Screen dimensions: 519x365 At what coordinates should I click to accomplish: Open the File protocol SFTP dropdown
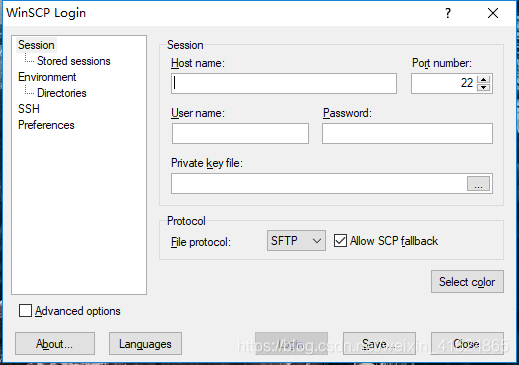[x=296, y=240]
